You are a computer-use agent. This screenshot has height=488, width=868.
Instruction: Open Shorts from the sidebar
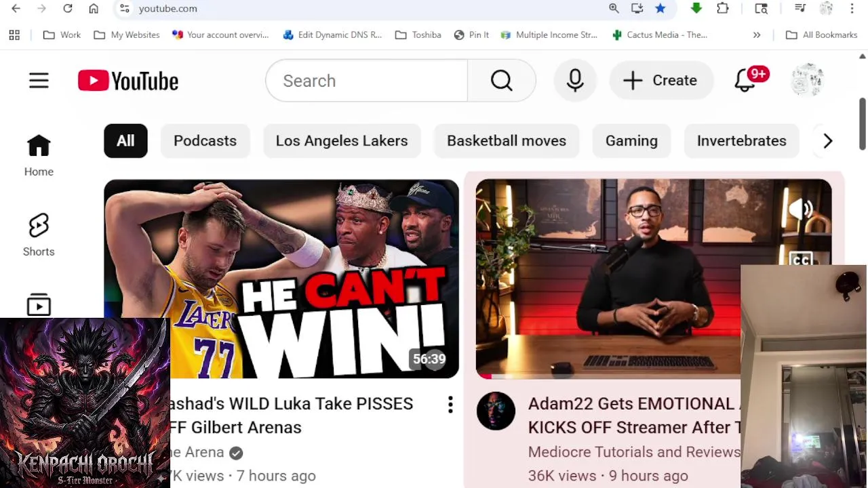point(39,235)
